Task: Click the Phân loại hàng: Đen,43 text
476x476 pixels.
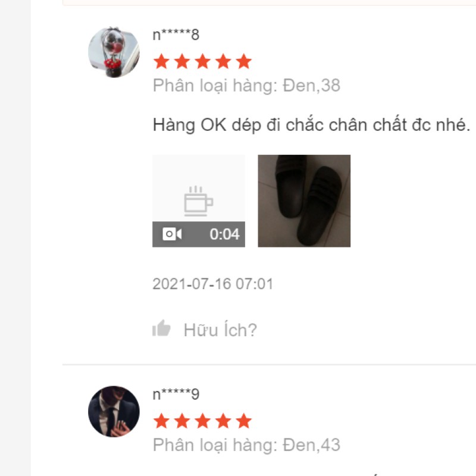Action: (246, 445)
